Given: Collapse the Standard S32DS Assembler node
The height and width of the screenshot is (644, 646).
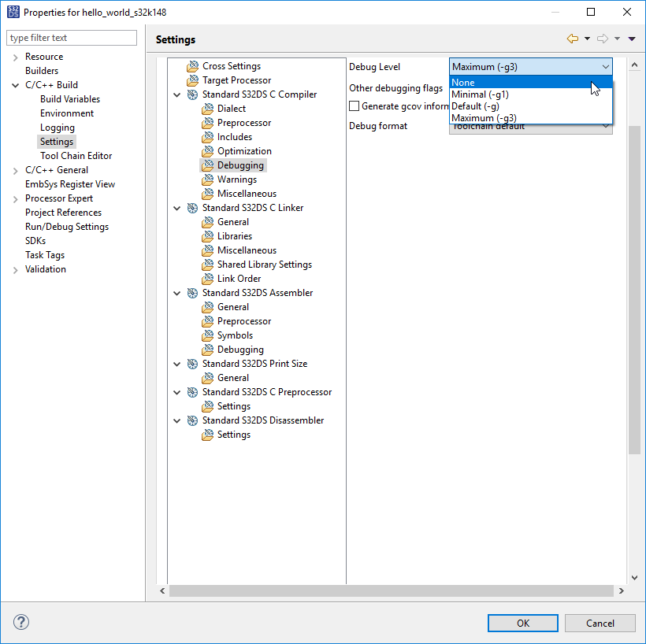Looking at the screenshot, I should [x=177, y=293].
